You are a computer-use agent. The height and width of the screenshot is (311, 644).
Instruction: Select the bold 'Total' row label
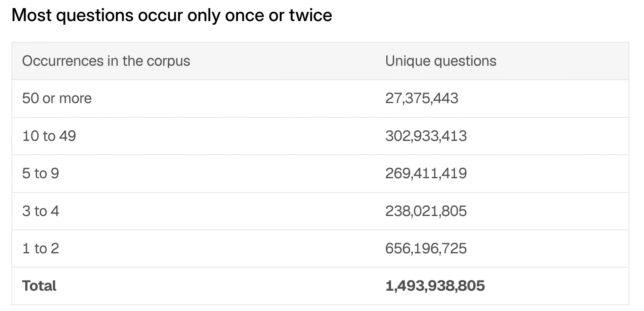pyautogui.click(x=39, y=286)
